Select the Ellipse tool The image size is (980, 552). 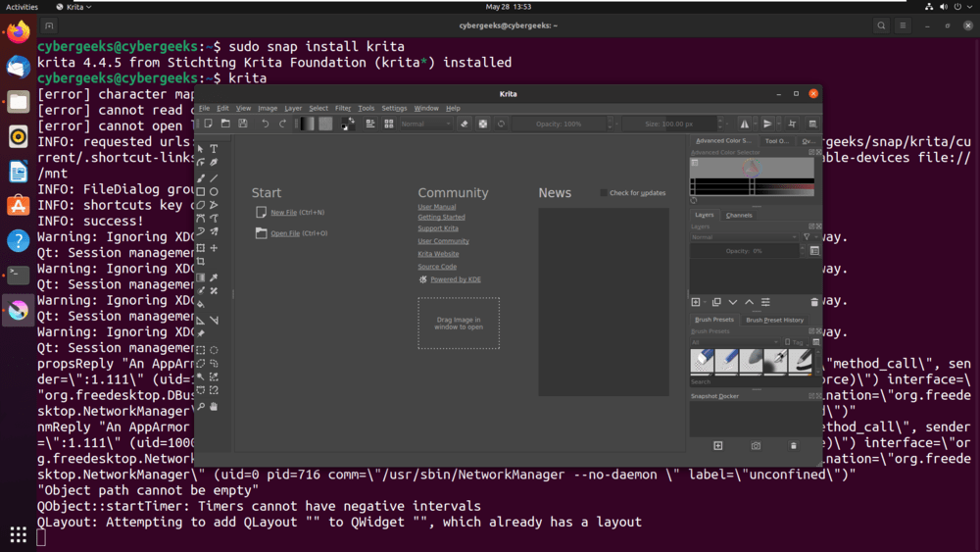click(x=214, y=192)
